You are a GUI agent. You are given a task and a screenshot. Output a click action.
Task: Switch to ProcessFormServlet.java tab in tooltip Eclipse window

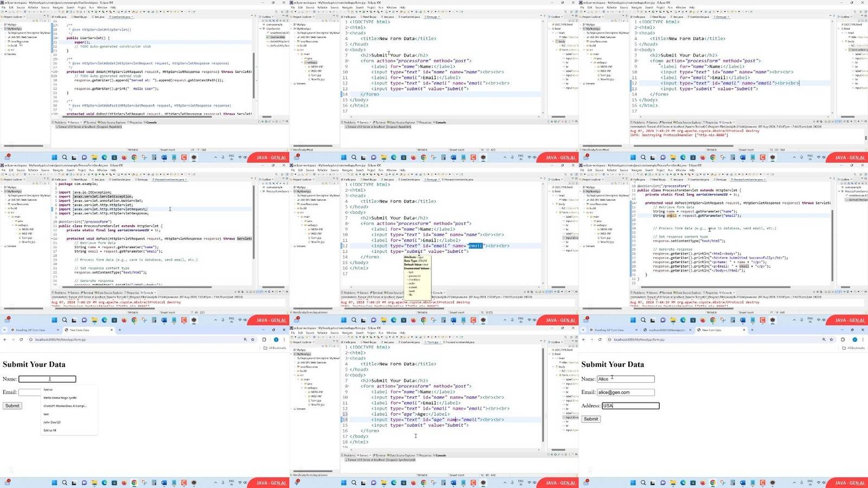point(458,179)
